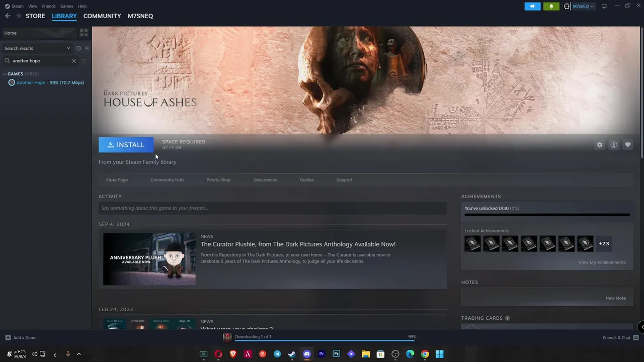Open game settings gear icon
This screenshot has height=362, width=644.
[x=600, y=145]
